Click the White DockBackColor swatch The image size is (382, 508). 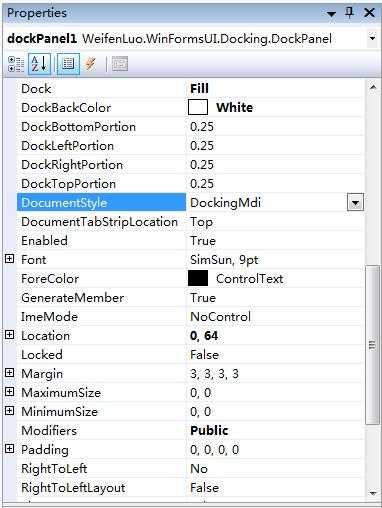[198, 107]
